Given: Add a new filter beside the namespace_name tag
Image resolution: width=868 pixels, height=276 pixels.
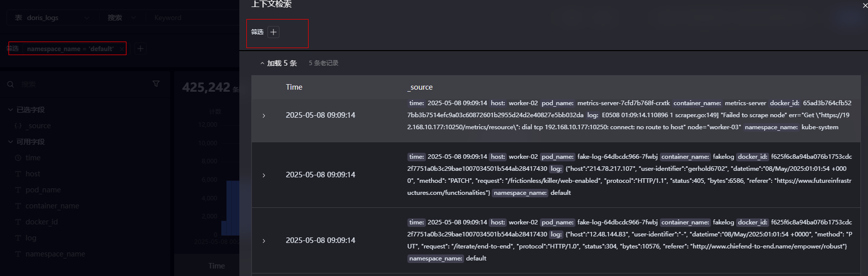Looking at the screenshot, I should 140,49.
